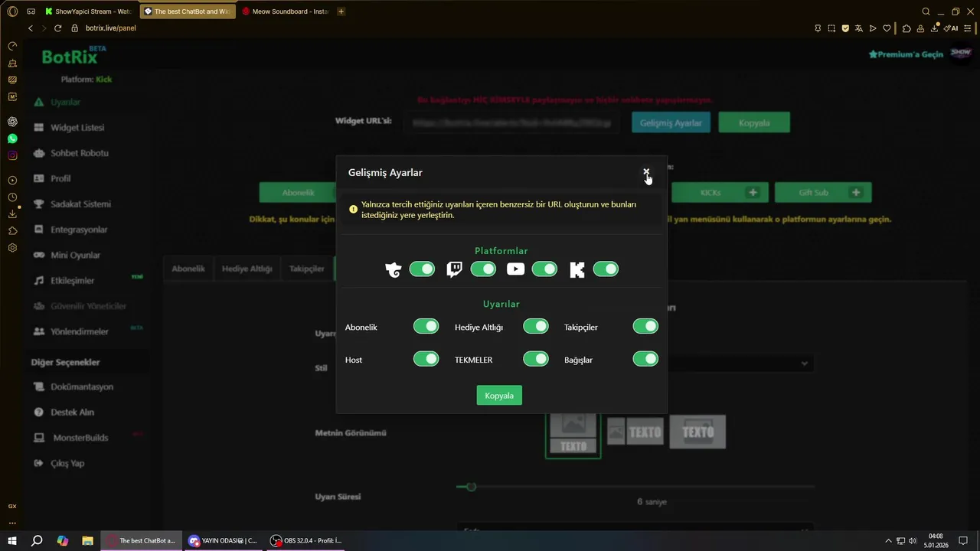Click the MonsterBuilds monitor icon
Screen dimensions: 980x551
click(38, 438)
